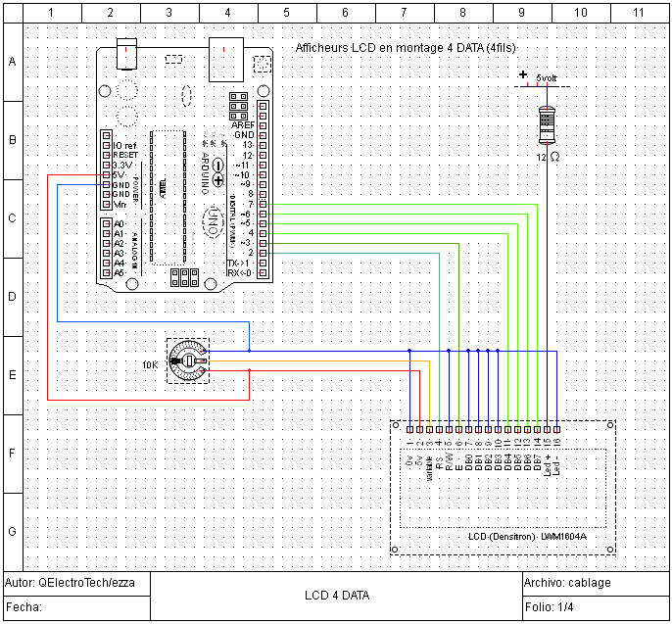Select the '10K' potentiometer label
This screenshot has width=672, height=624.
(150, 365)
